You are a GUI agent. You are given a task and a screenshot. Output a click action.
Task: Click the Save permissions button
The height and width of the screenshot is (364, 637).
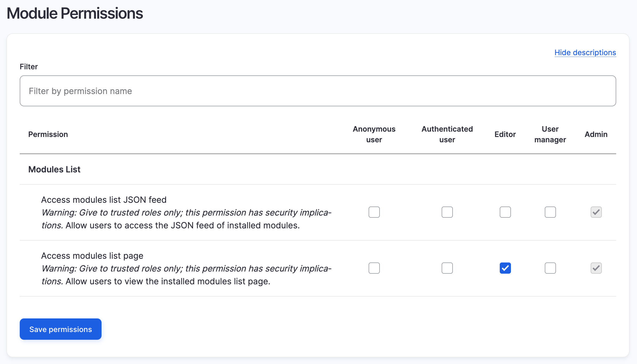click(61, 329)
